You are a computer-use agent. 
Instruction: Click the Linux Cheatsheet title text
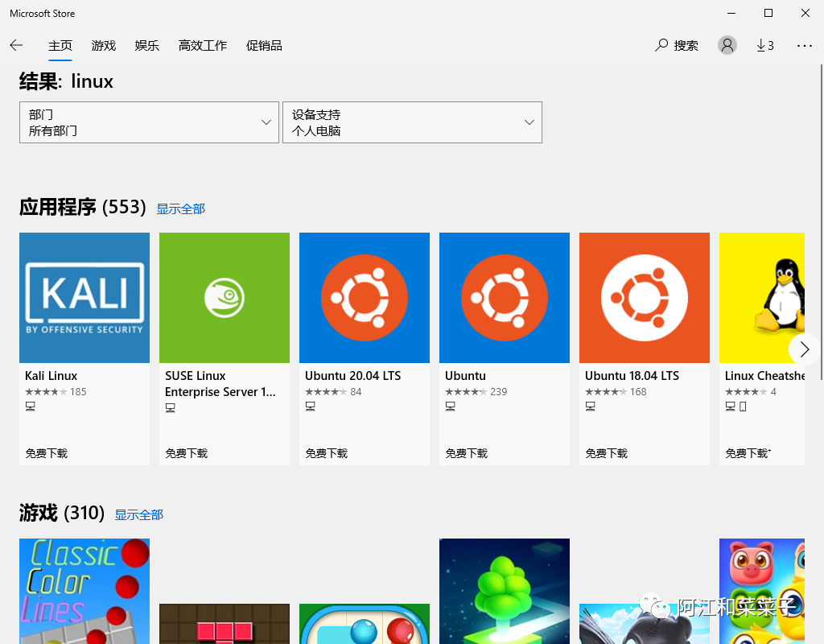764,376
